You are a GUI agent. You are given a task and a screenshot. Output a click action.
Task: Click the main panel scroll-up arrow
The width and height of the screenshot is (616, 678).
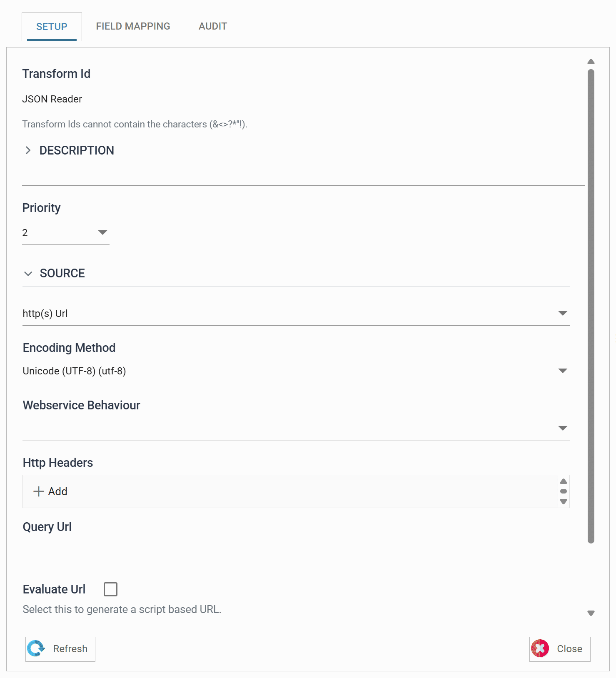click(x=591, y=61)
